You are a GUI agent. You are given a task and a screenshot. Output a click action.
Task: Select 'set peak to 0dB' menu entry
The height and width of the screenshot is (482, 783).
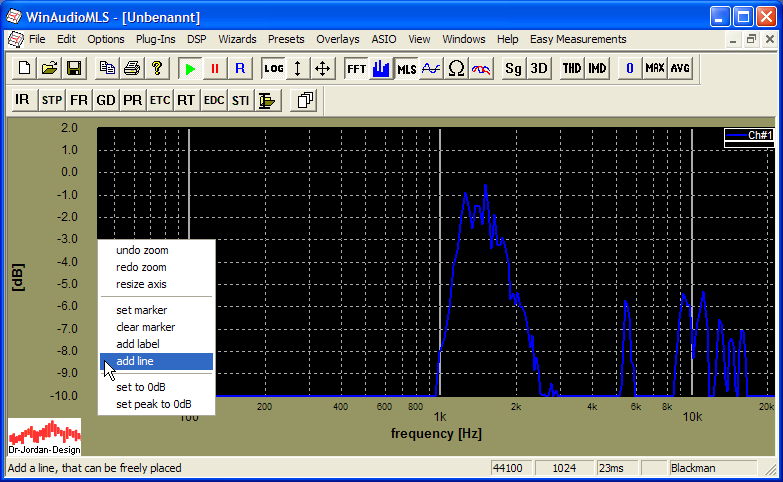coord(153,404)
